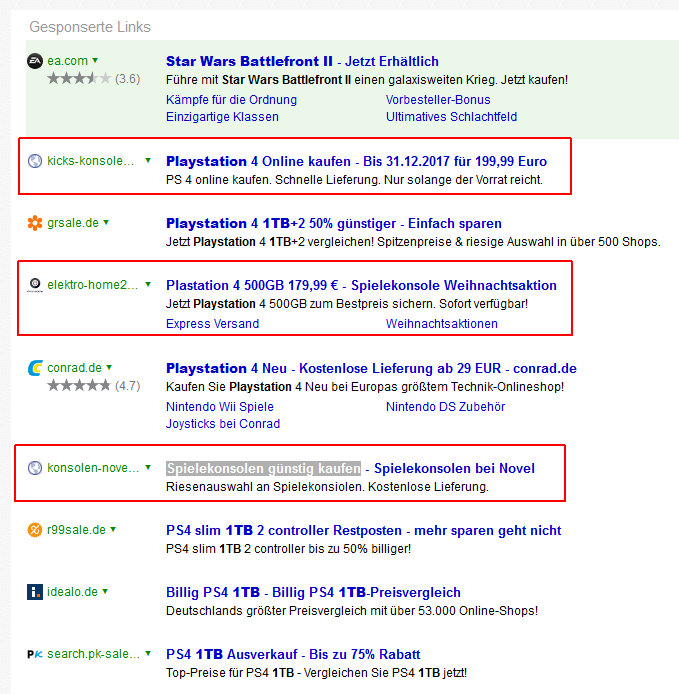
Task: Open 'Billig PS4 1TB' idealo headline
Action: tap(313, 592)
